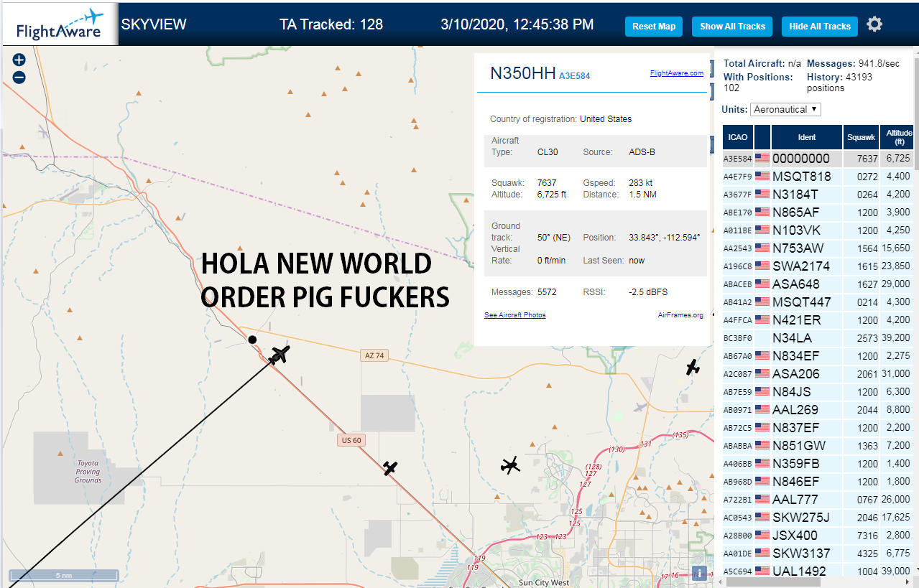
Task: Select aircraft SWA2174 in list
Action: click(x=818, y=266)
